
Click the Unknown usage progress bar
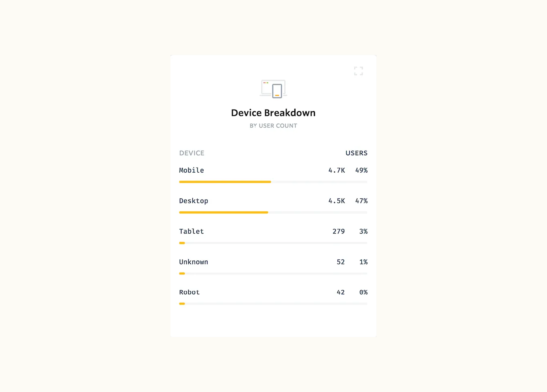coord(273,273)
